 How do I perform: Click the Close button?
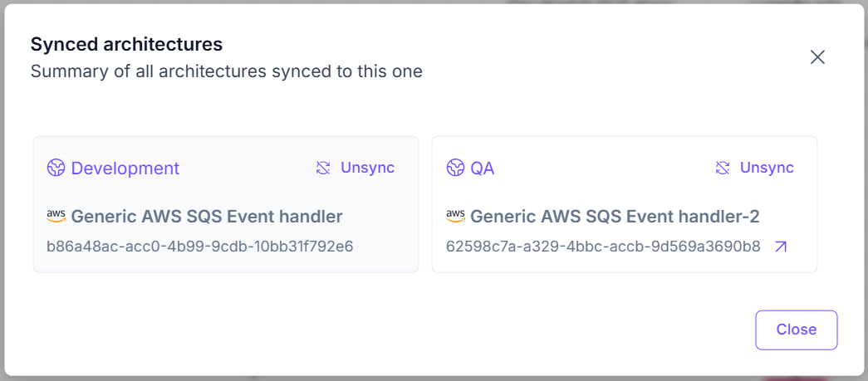coord(796,330)
